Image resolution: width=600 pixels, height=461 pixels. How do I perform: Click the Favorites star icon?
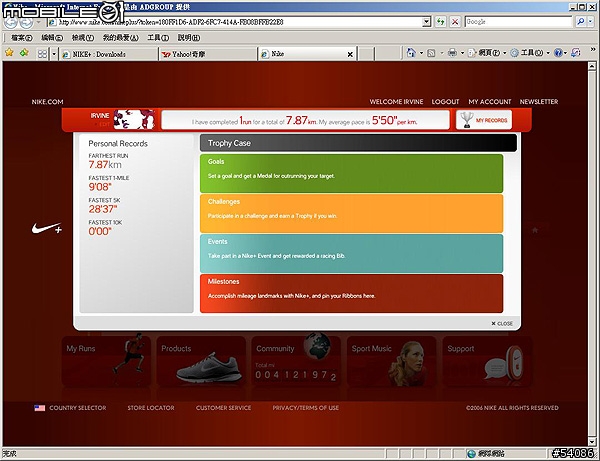point(9,53)
